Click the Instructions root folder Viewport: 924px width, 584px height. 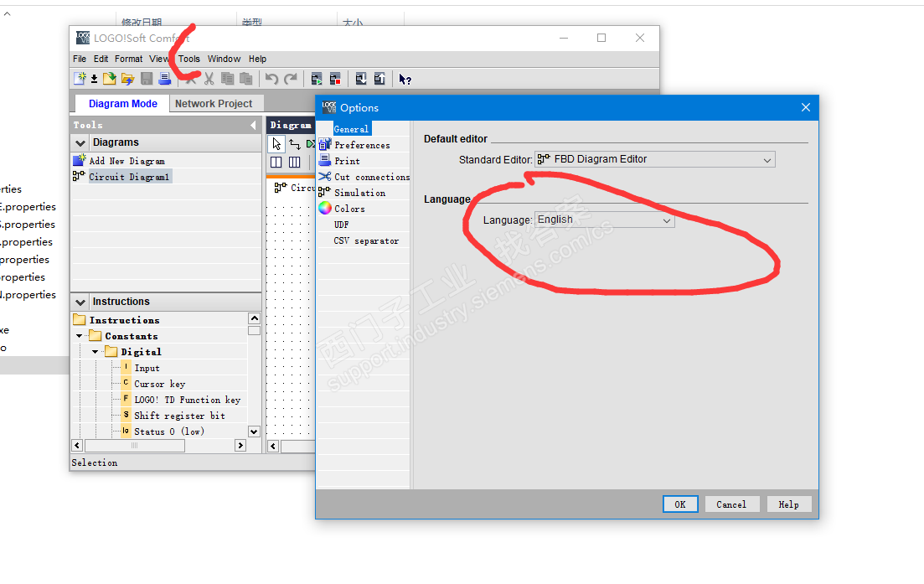(x=80, y=319)
